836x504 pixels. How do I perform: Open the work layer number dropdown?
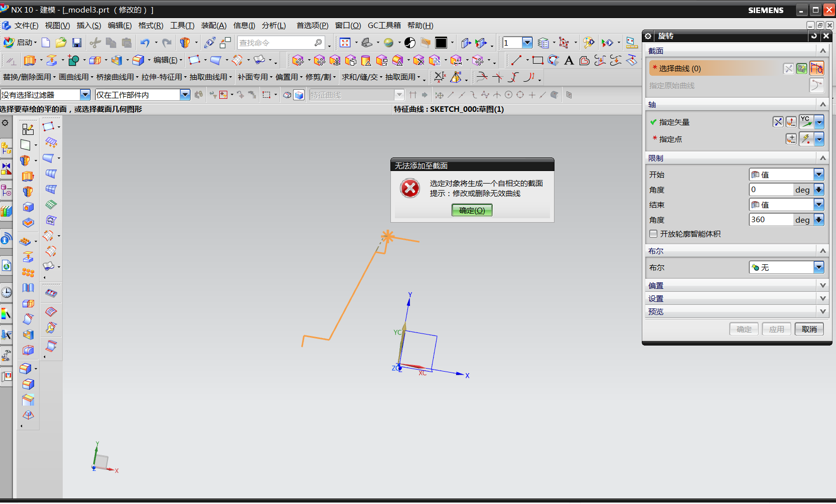pos(527,43)
